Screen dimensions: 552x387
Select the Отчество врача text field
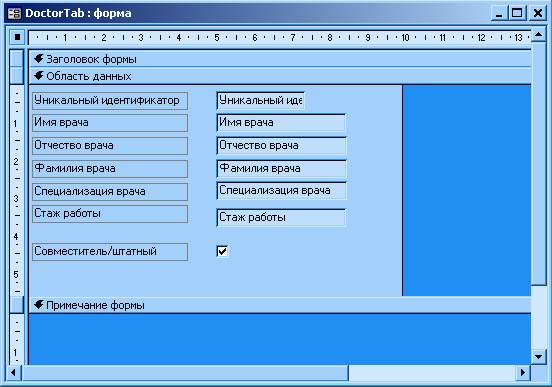pyautogui.click(x=281, y=145)
